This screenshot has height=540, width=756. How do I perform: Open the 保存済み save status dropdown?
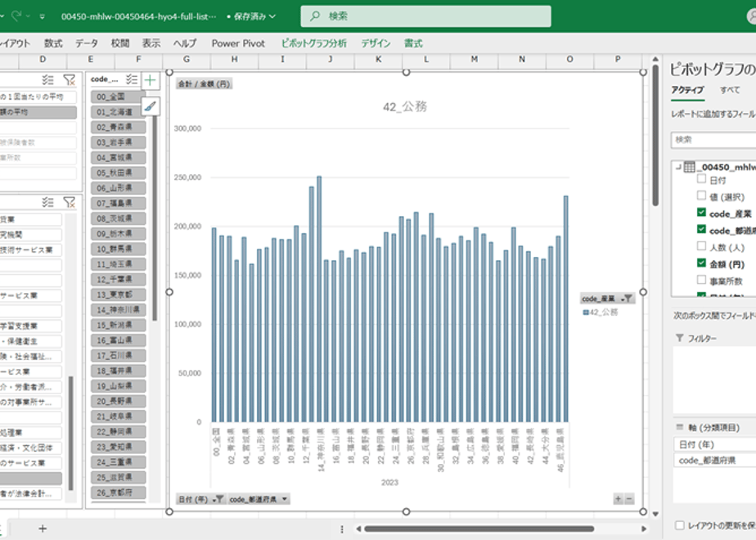pos(254,16)
